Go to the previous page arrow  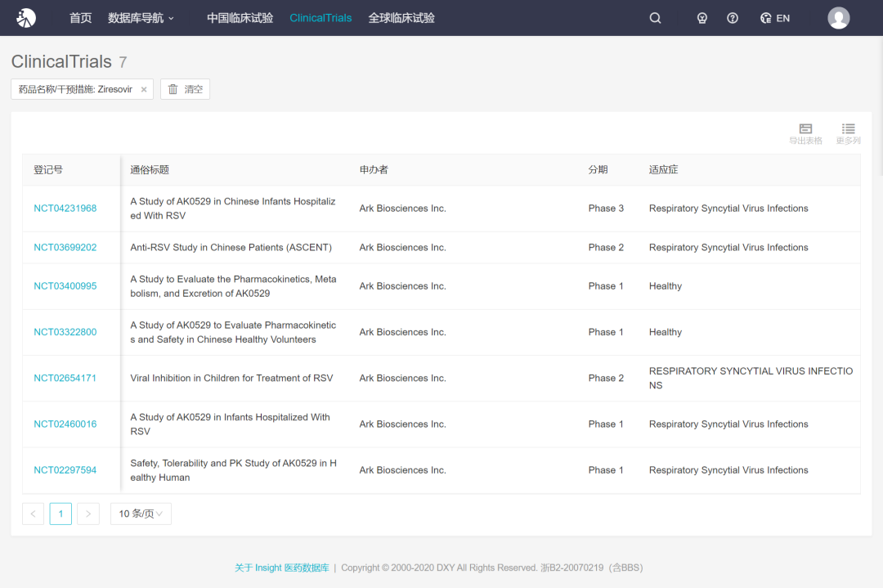click(x=34, y=514)
